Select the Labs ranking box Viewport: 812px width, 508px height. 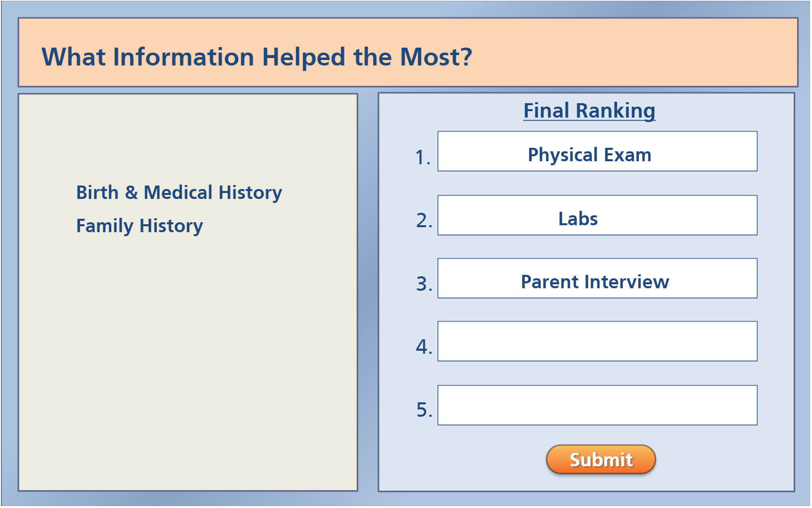597,215
